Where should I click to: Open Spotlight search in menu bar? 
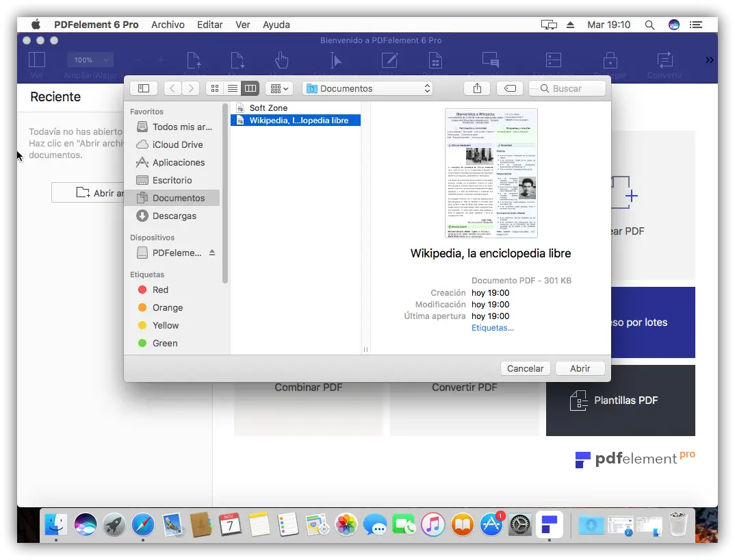tap(649, 25)
